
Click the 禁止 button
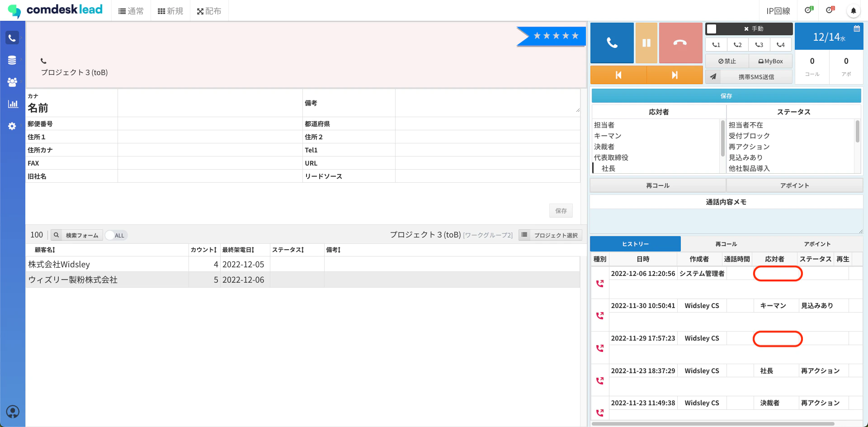click(727, 61)
